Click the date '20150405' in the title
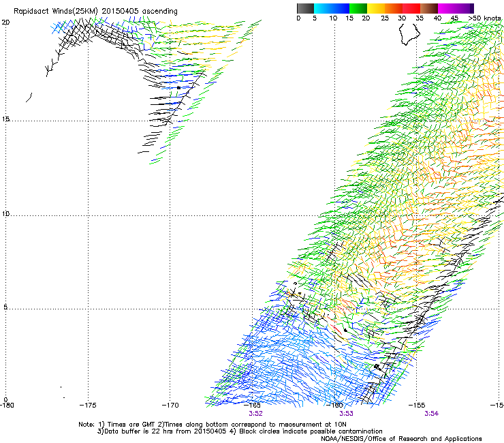The image size is (504, 443). coord(121,12)
